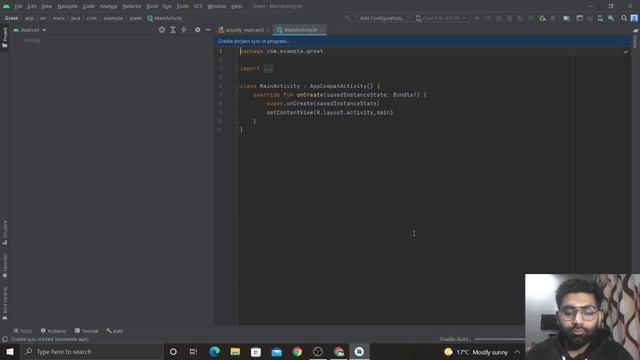Hide the Project panel with minus icon

(x=208, y=30)
